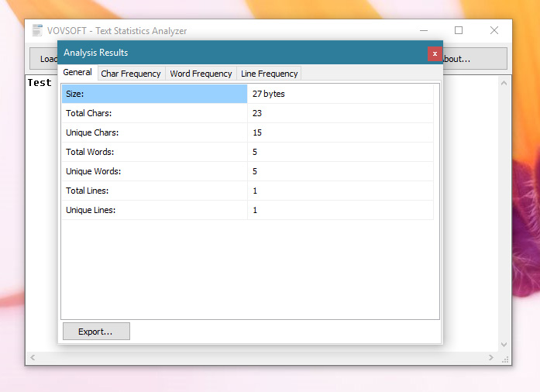Select the Total Words: row label

(x=155, y=152)
